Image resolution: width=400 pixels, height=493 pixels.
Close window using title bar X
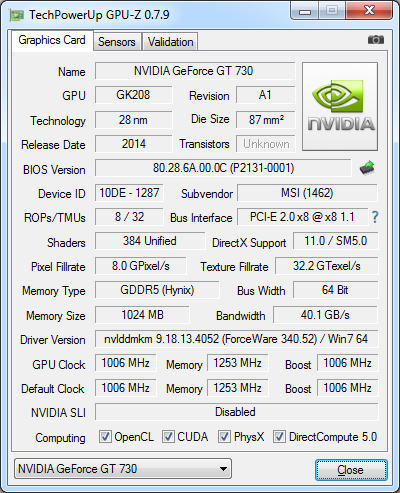click(369, 11)
